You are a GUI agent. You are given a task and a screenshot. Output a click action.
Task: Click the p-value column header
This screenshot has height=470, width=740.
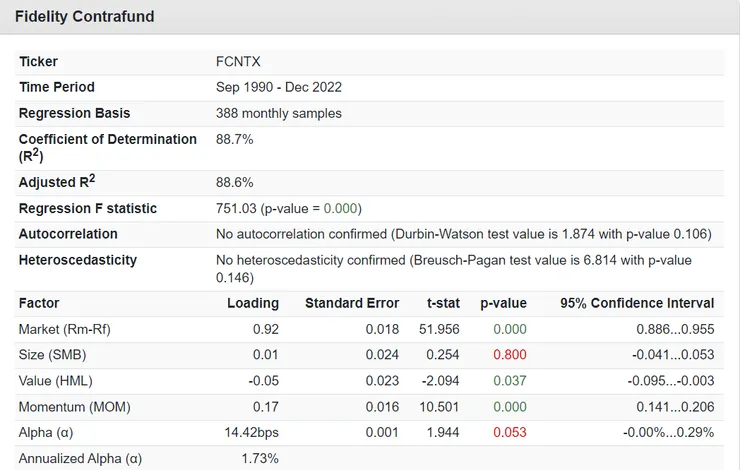click(503, 303)
